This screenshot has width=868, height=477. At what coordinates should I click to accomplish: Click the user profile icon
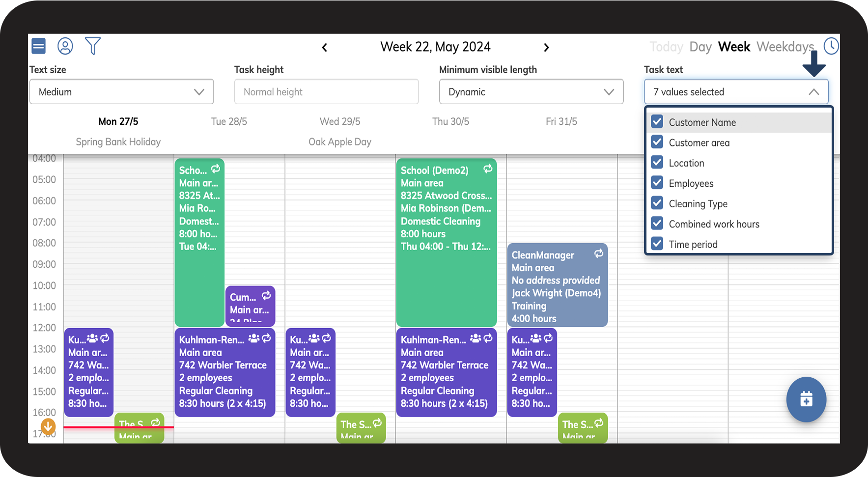click(x=65, y=46)
